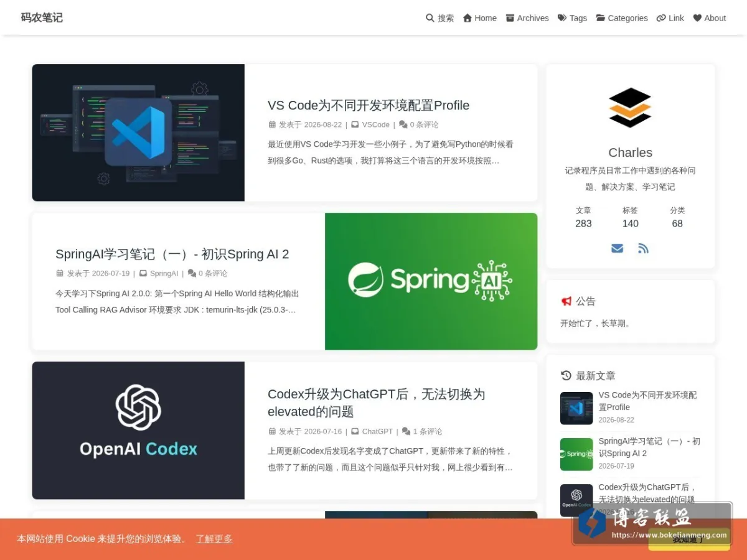Open the RSS feed icon

pyautogui.click(x=644, y=248)
